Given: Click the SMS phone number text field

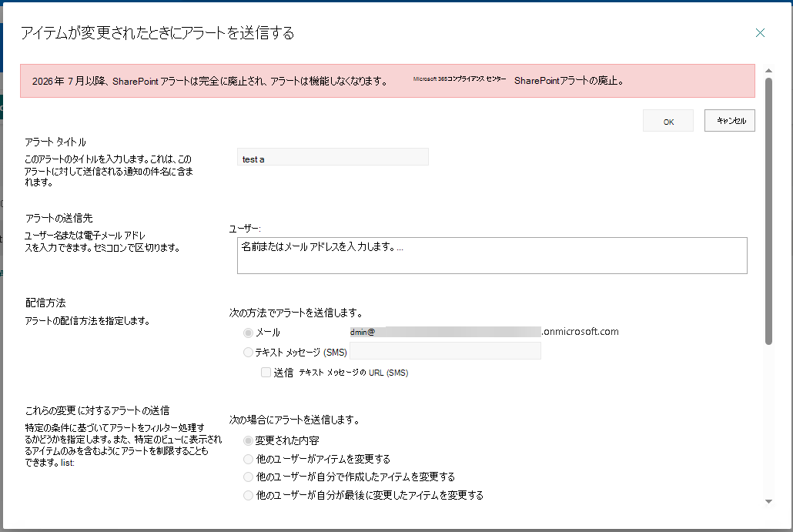Looking at the screenshot, I should 445,350.
